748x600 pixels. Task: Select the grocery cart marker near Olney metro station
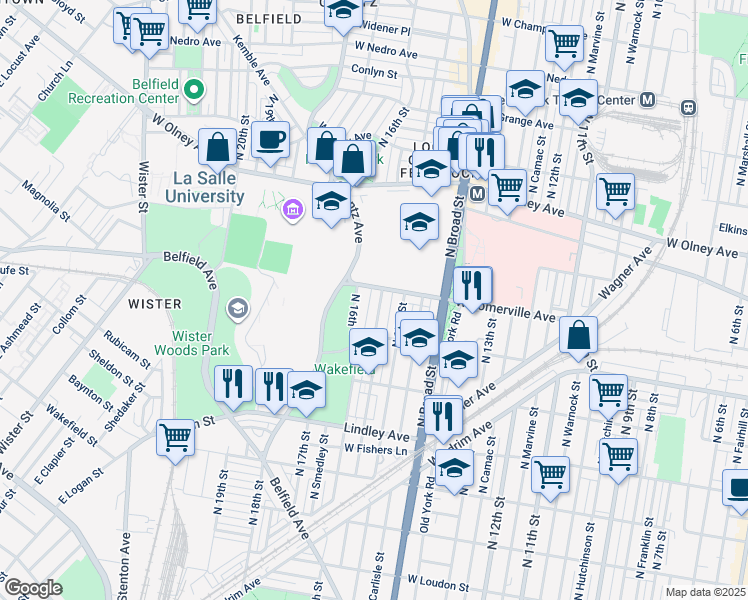click(x=508, y=191)
